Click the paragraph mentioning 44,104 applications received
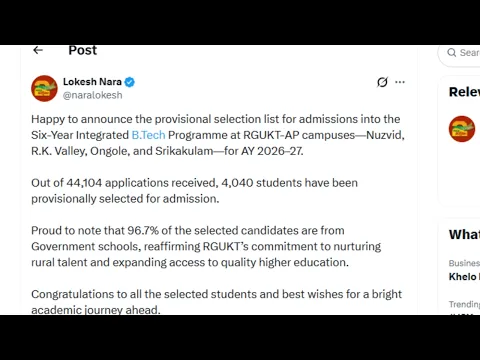This screenshot has width=480, height=360. coord(194,191)
